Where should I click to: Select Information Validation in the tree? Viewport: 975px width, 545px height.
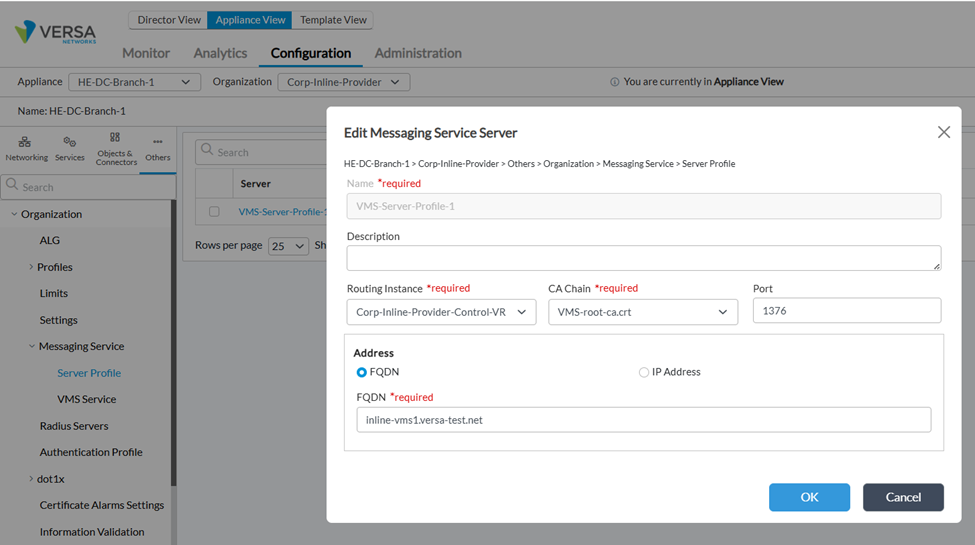[x=92, y=531]
